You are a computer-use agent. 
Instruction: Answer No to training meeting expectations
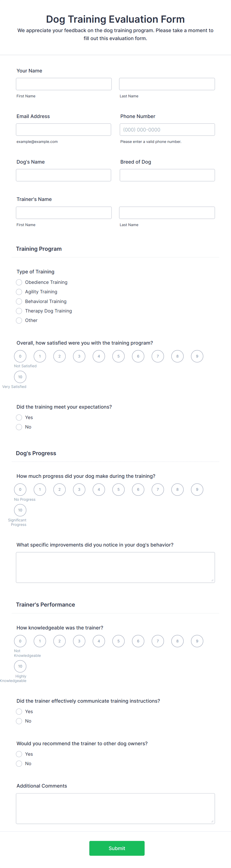pos(19,427)
